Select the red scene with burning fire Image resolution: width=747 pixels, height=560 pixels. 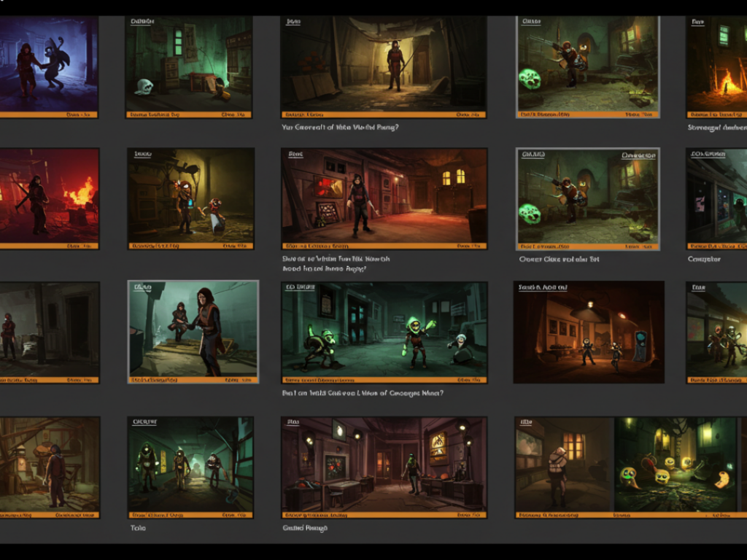coord(49,198)
